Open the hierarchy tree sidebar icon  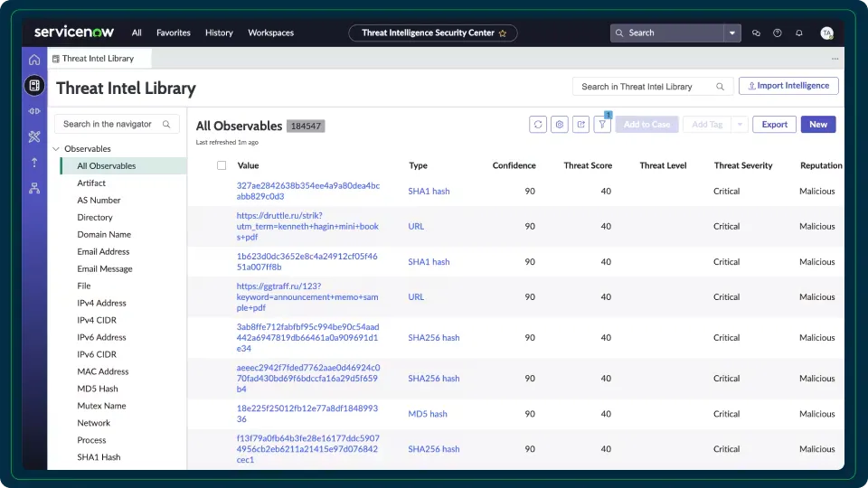[x=34, y=188]
